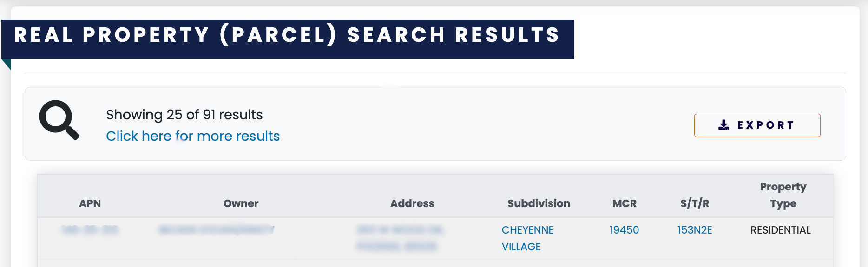Image resolution: width=868 pixels, height=267 pixels.
Task: Click the download icon inside Export button
Action: (x=723, y=125)
